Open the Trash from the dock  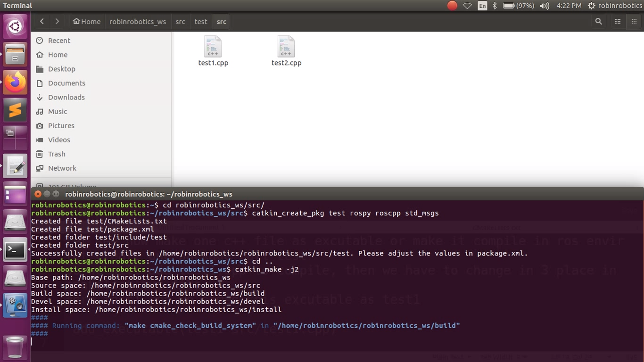(x=16, y=347)
